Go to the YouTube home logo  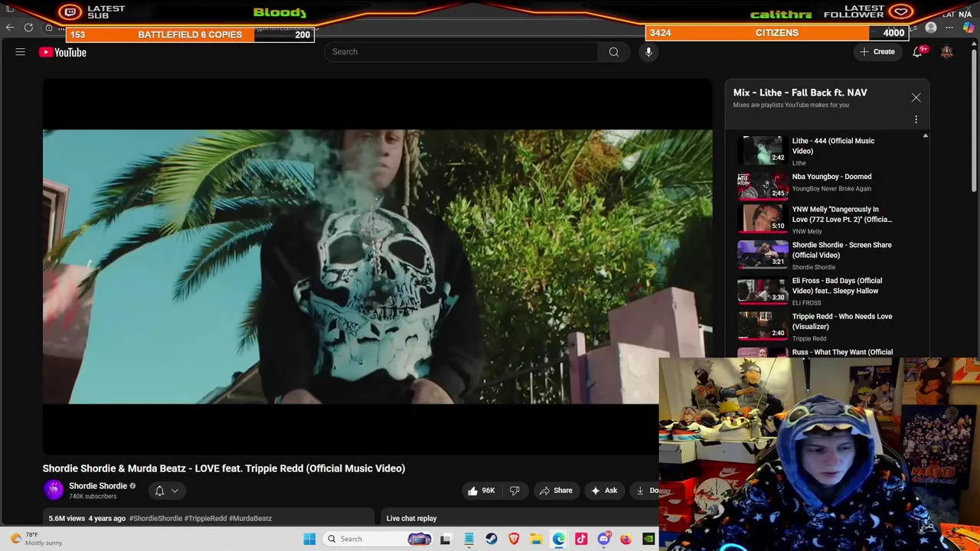click(63, 52)
